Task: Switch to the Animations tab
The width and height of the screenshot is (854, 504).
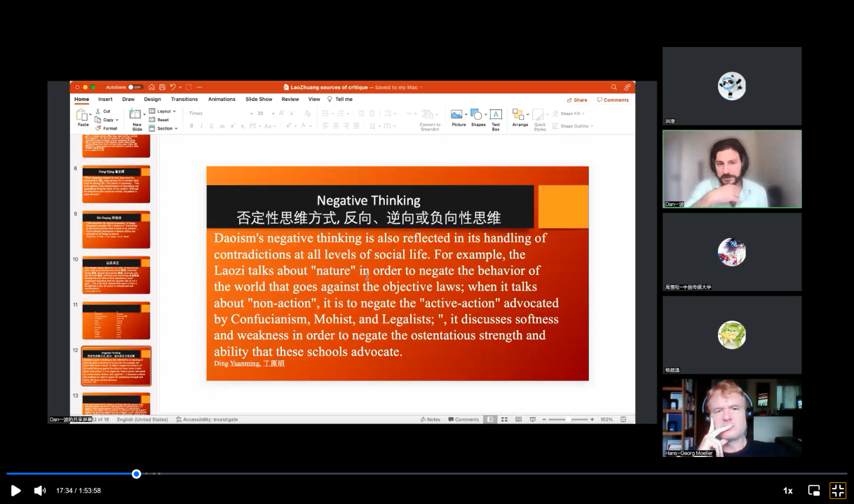Action: (222, 100)
